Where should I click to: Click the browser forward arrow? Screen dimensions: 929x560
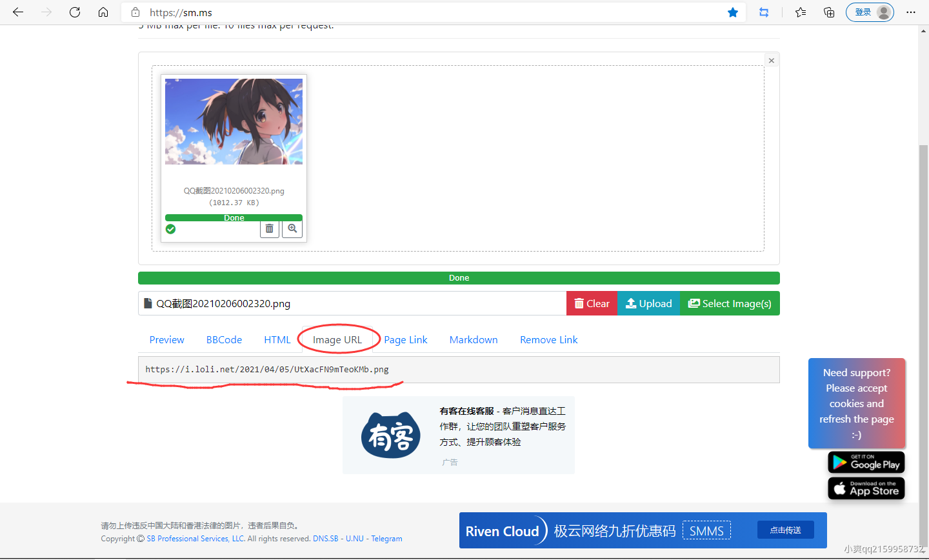[46, 12]
